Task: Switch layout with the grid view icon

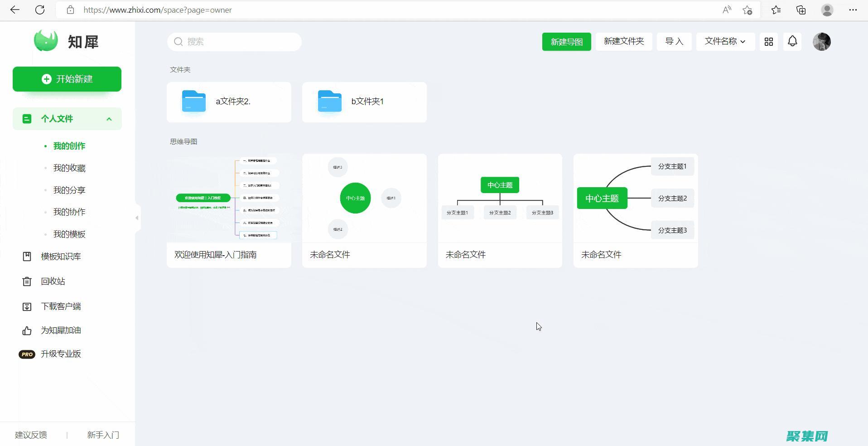Action: (x=768, y=42)
